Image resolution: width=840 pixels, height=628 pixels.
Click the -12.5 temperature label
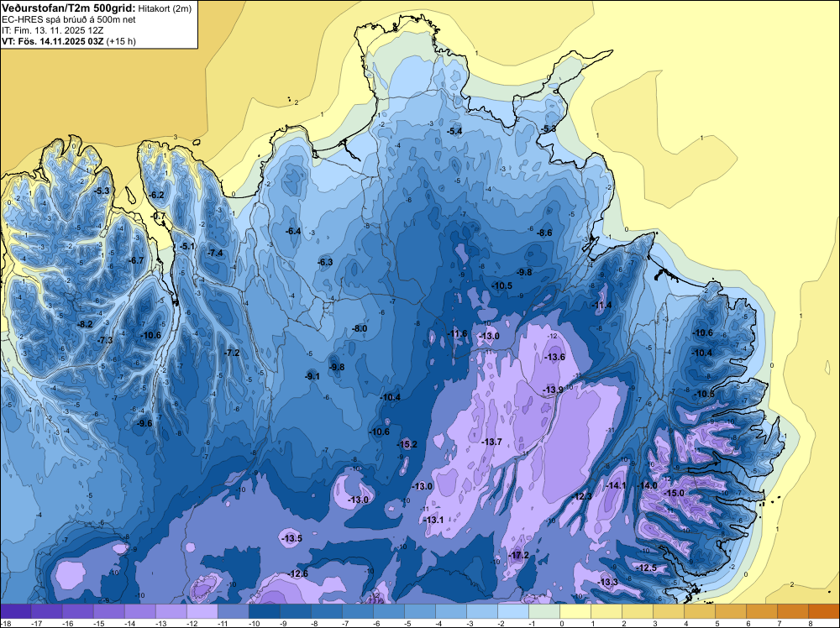coord(646,568)
